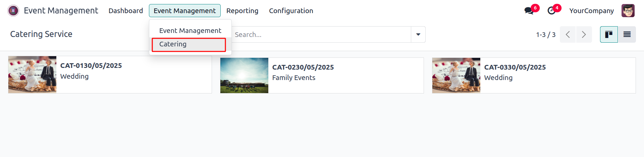Open the activities clock icon

point(551,11)
